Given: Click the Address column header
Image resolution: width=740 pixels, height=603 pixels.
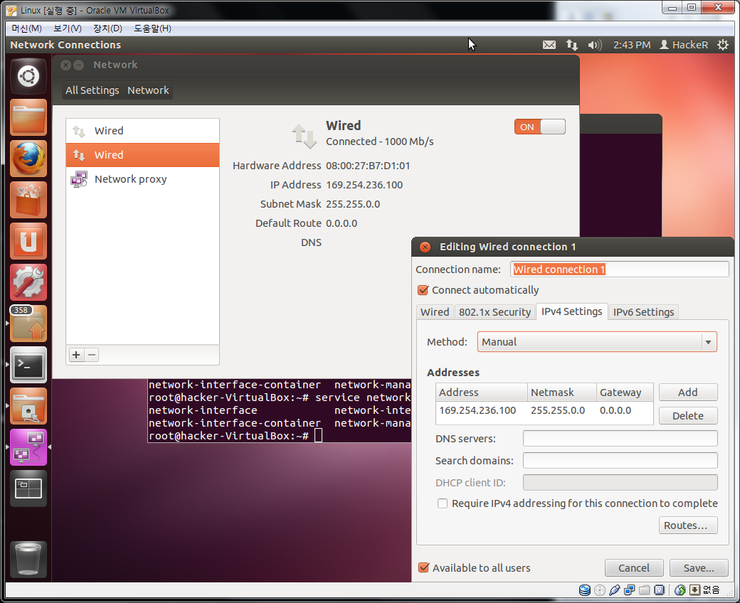Looking at the screenshot, I should tap(481, 392).
